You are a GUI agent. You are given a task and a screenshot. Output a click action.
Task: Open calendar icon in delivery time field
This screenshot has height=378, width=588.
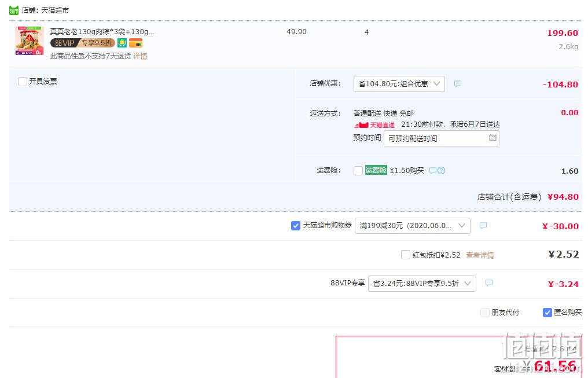click(493, 138)
